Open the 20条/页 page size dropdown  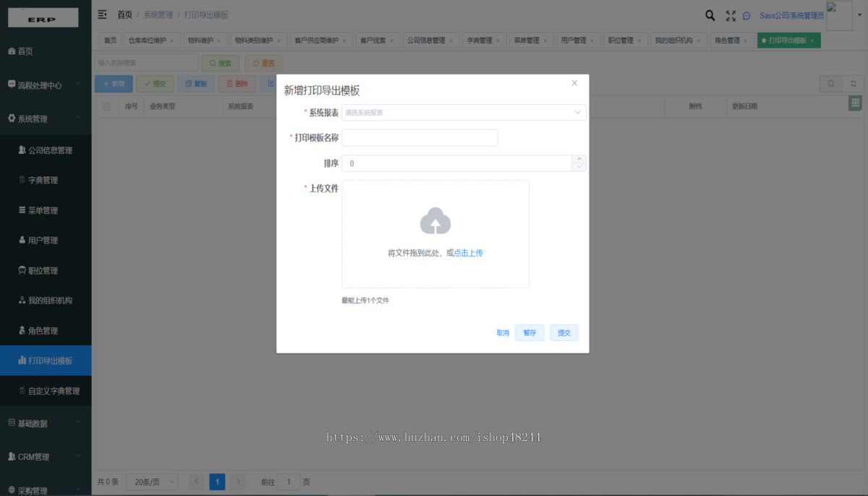click(153, 482)
